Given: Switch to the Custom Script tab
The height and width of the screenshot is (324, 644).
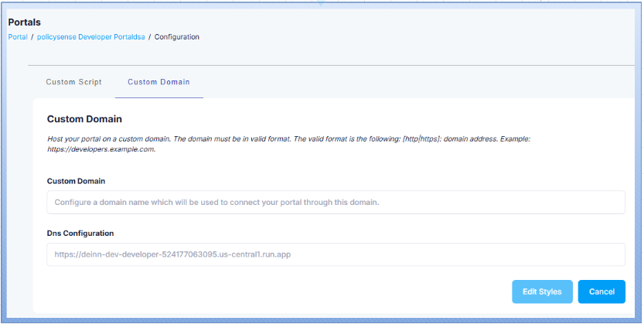Looking at the screenshot, I should pyautogui.click(x=73, y=82).
